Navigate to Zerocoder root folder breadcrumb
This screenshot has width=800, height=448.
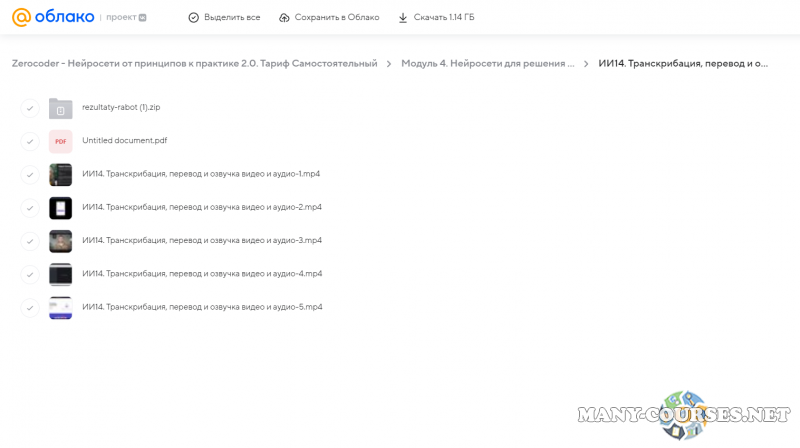194,64
